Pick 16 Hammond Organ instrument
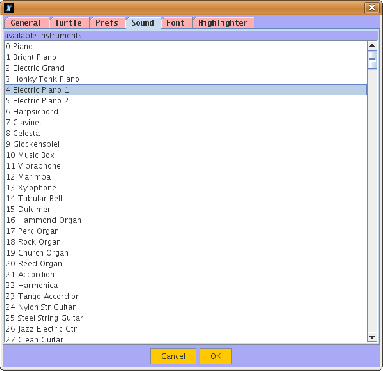Image resolution: width=383 pixels, height=371 pixels. [186, 220]
